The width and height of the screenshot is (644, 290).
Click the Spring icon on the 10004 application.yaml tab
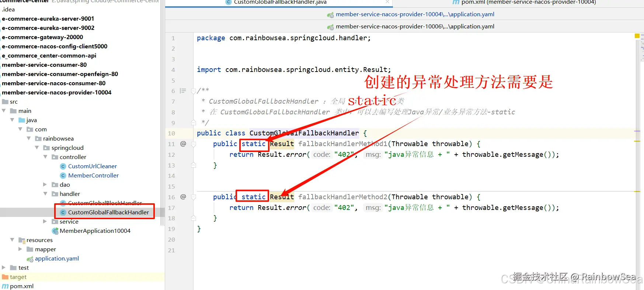tap(330, 15)
